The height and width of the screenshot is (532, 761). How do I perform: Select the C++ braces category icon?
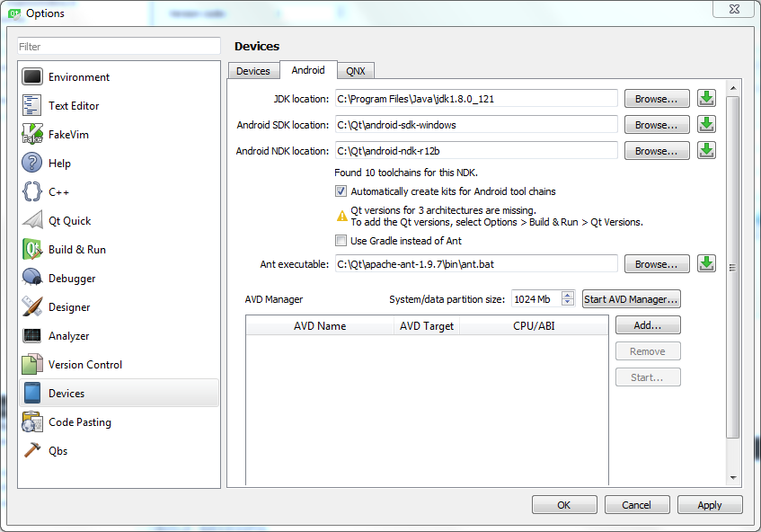click(x=32, y=191)
